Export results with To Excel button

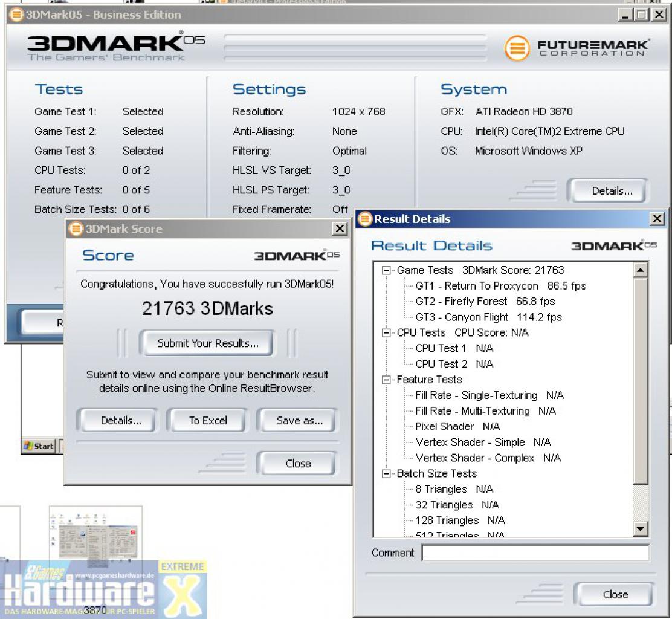208,421
